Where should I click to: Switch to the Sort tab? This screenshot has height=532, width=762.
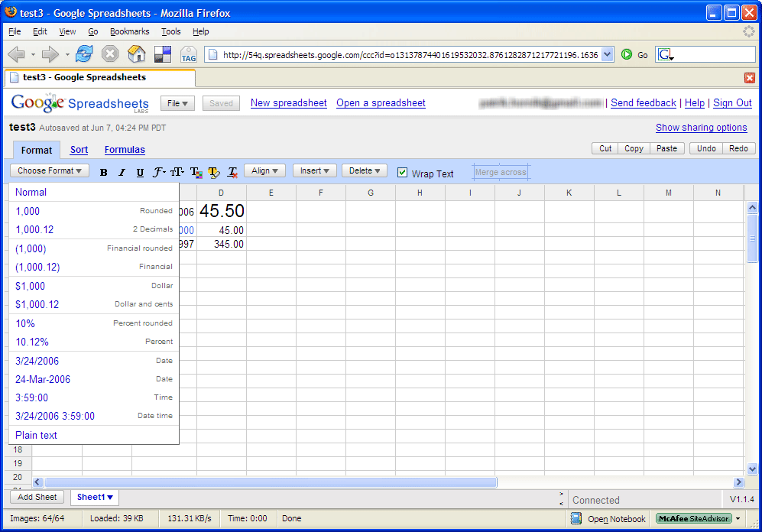click(79, 150)
